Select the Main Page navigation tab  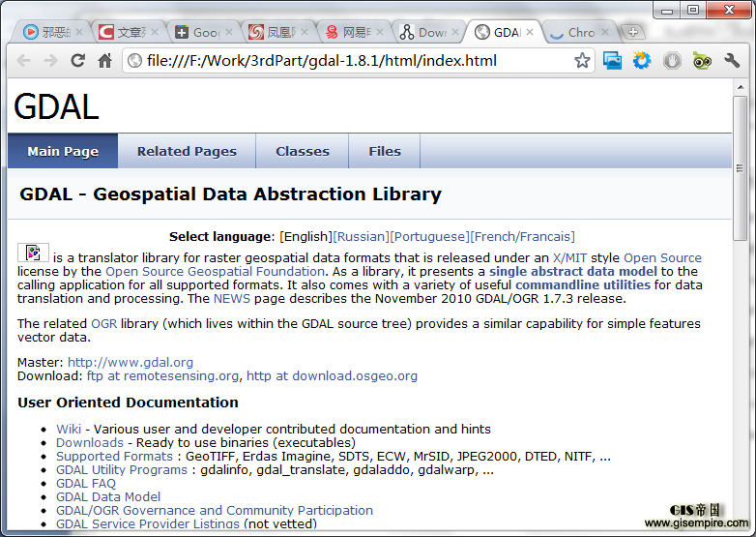tap(63, 151)
